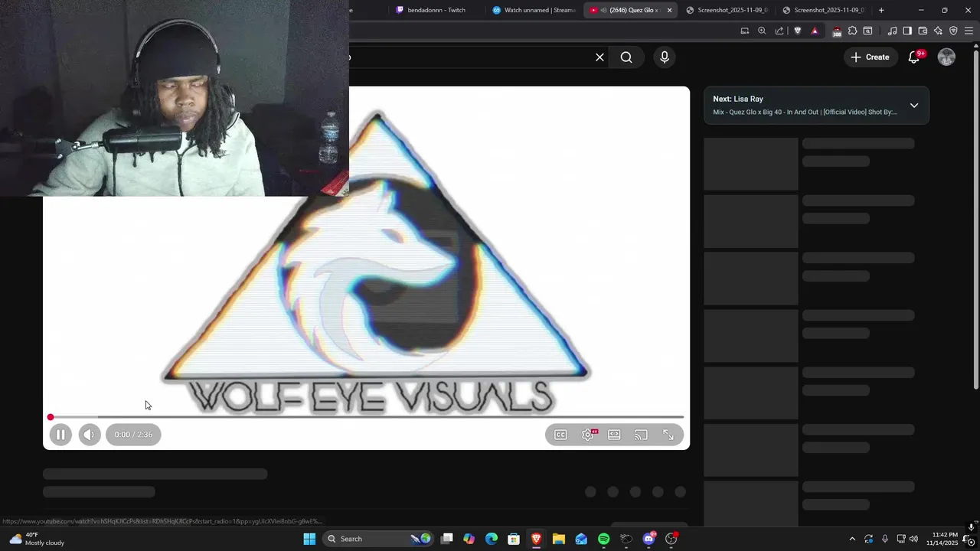The image size is (980, 551).
Task: Toggle closed captions CC button
Action: click(x=560, y=435)
